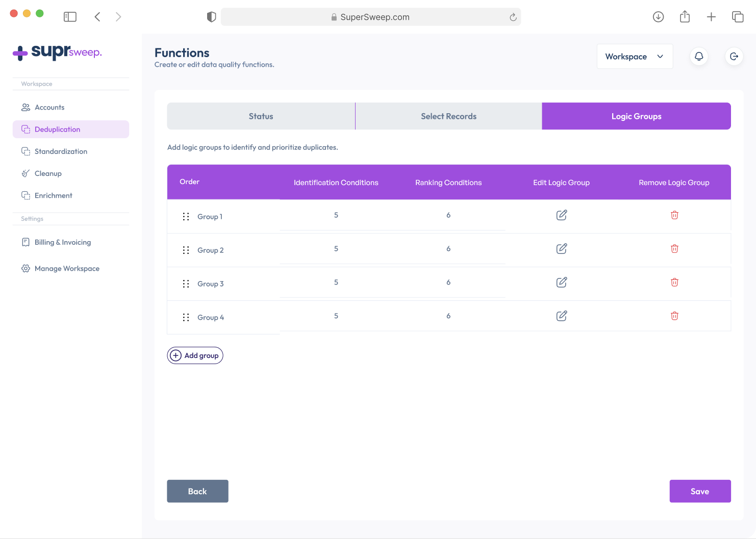Expand the Workspace dropdown
This screenshot has width=756, height=539.
pyautogui.click(x=635, y=56)
